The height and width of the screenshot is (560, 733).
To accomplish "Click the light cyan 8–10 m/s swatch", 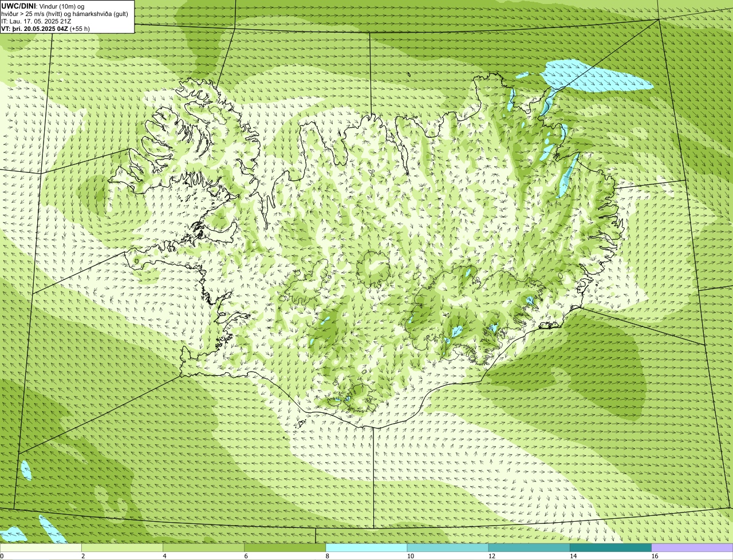I will (366, 547).
